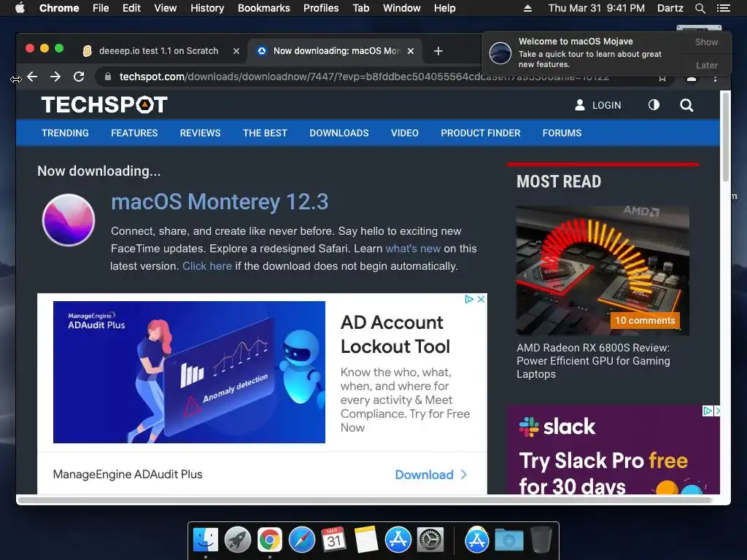
Task: Switch to deeeep.io test Scratch tab
Action: (159, 51)
